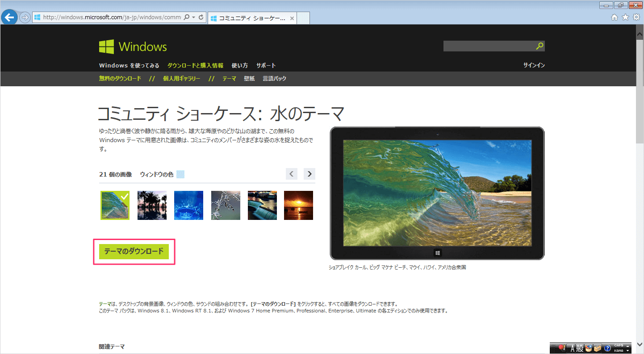Select the palm trees silhouette thumbnail
The width and height of the screenshot is (644, 354).
152,205
